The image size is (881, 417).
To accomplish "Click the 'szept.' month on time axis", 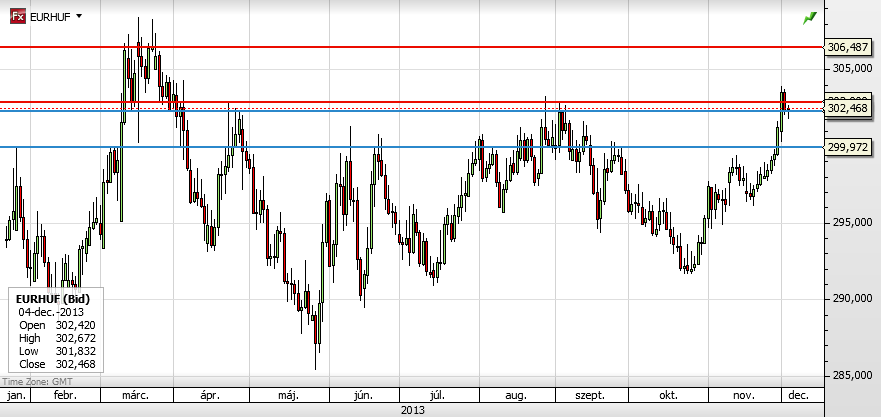I will click(x=589, y=395).
